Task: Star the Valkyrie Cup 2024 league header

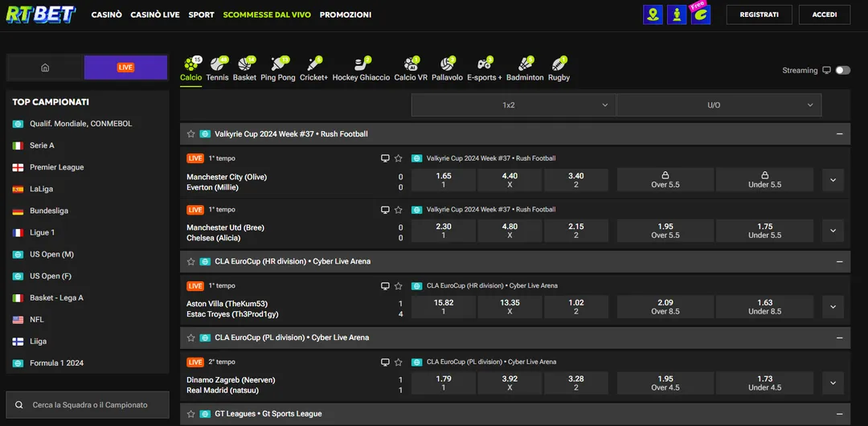Action: coord(191,134)
